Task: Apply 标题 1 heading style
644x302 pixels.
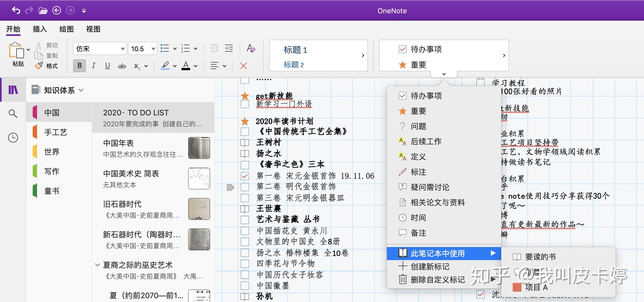Action: 295,50
